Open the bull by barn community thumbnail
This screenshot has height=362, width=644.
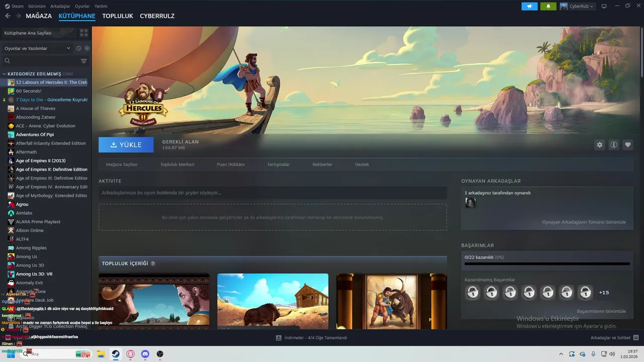coord(273,301)
